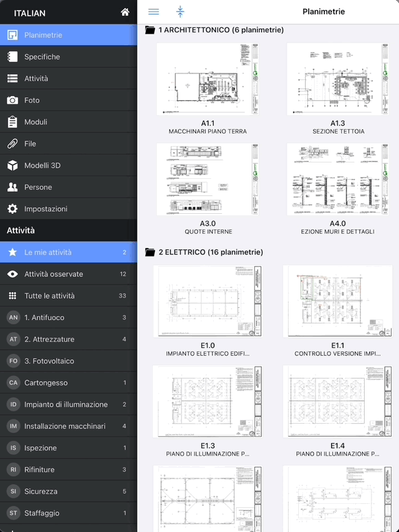Select Le mie attività filter
This screenshot has height=532, width=399.
[x=69, y=252]
